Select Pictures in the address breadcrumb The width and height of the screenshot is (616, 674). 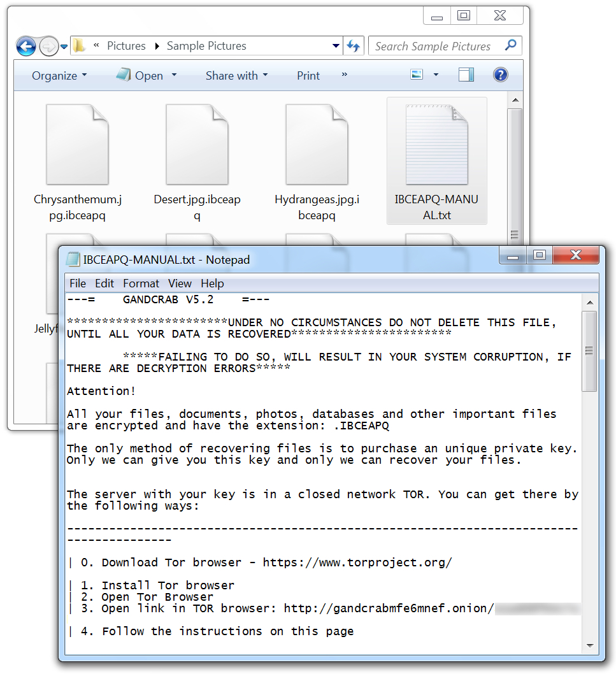pyautogui.click(x=126, y=46)
